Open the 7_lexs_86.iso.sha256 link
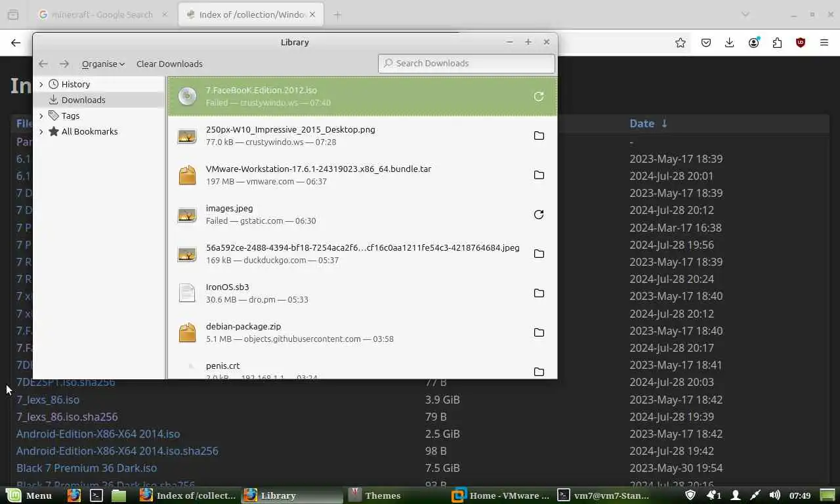Viewport: 840px width, 504px height. click(x=67, y=417)
